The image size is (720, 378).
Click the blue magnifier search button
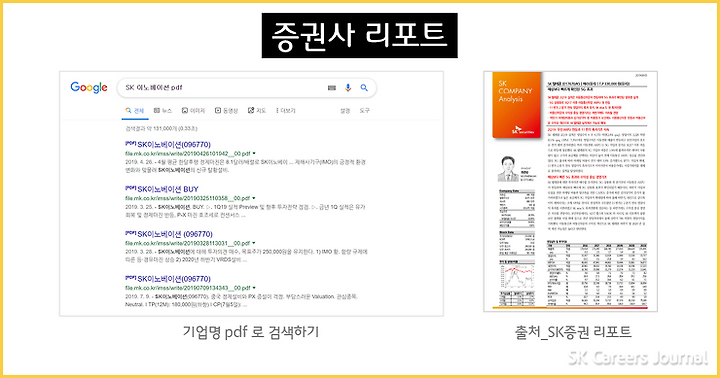click(364, 88)
